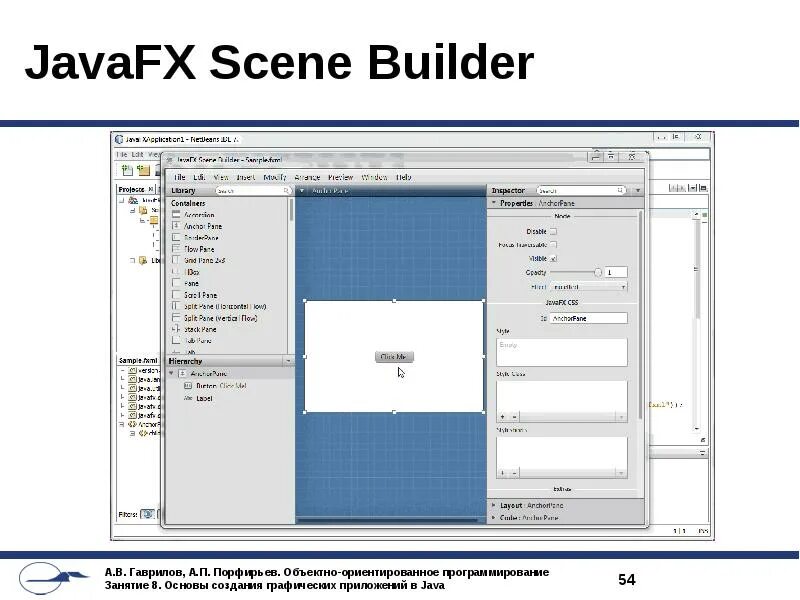Adjust the Opacity slider handle

[x=598, y=272]
